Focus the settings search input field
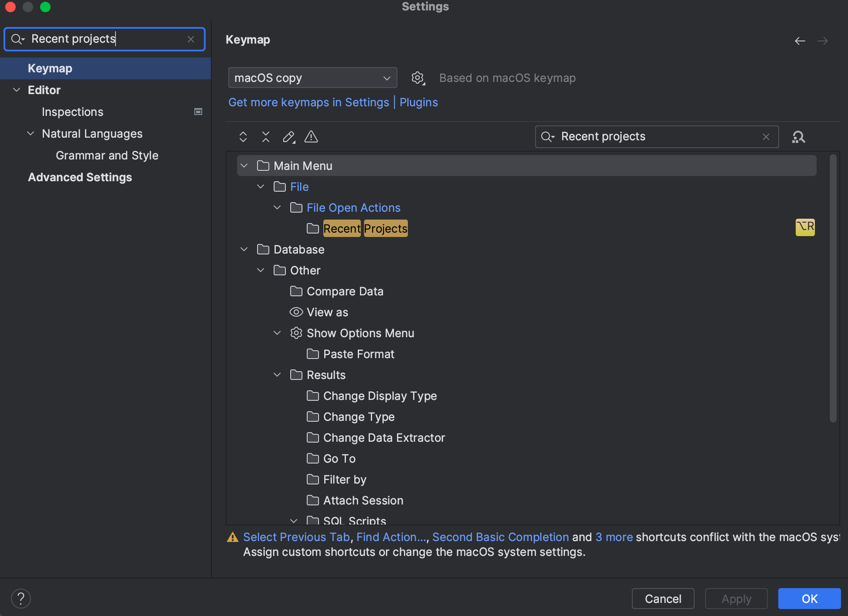 [105, 39]
